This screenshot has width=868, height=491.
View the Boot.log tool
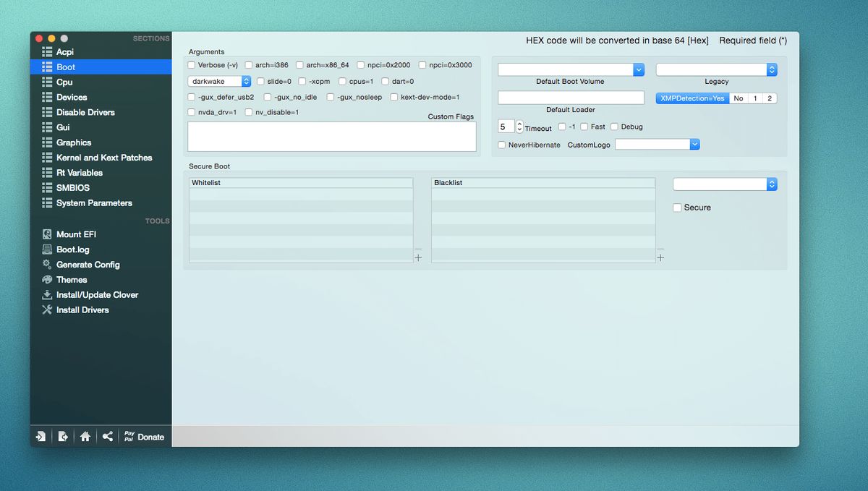click(74, 249)
